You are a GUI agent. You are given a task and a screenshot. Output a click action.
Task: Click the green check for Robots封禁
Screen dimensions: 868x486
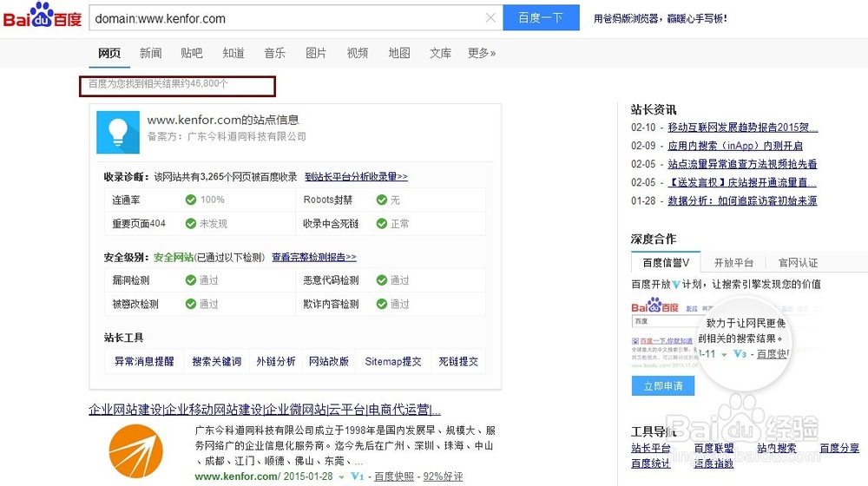coord(381,200)
